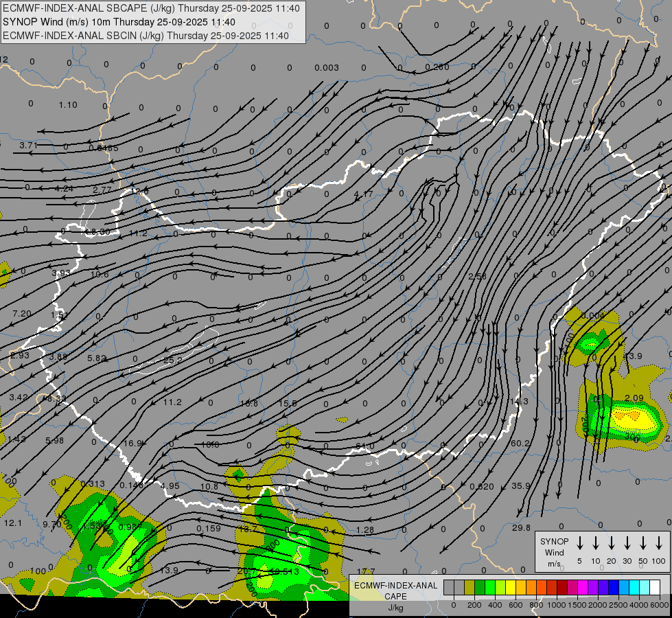Screen dimensions: 672x618
Task: Pick the pure yellow CAPE legend swatch
Action: point(511,587)
